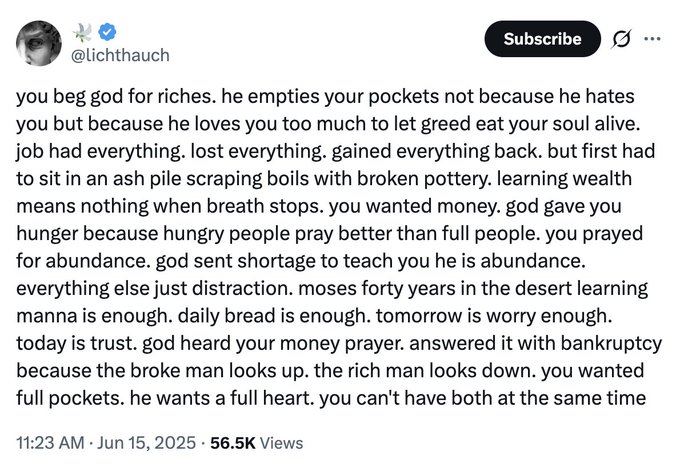Click the blue verified badge
This screenshot has width=680, height=471.
106,31
